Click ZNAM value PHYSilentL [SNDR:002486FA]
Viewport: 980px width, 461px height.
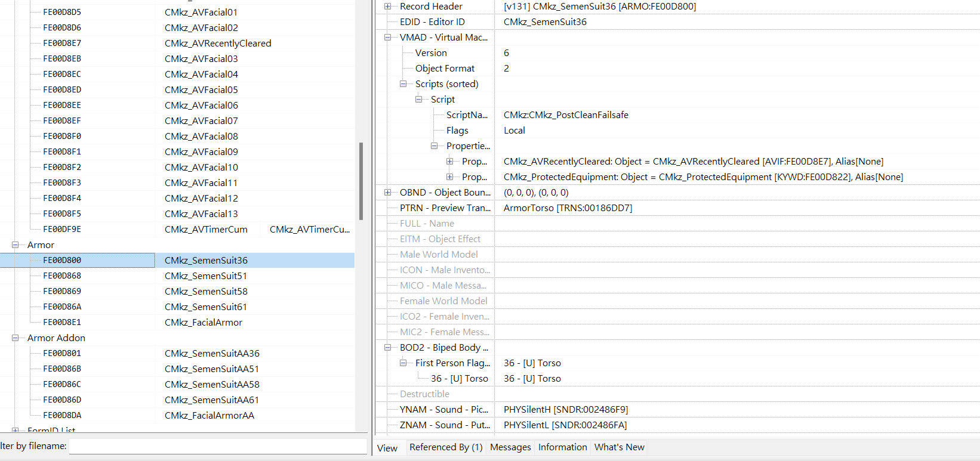565,425
